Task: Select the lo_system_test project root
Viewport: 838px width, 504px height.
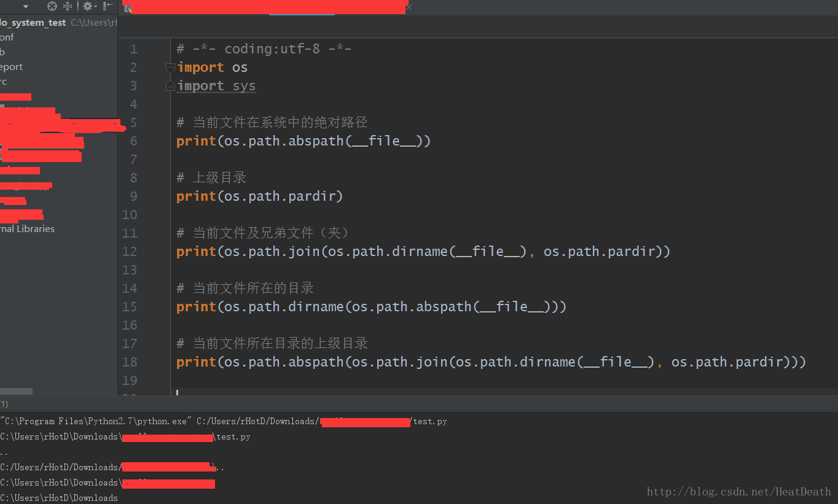Action: (33, 23)
